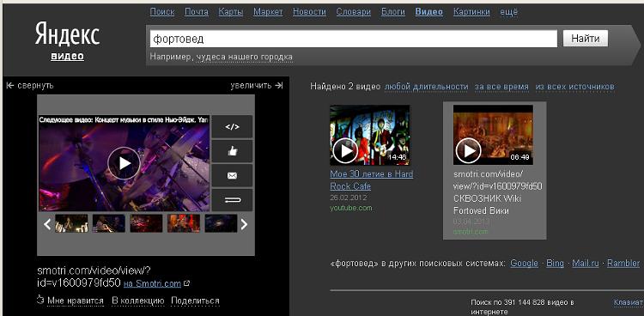Click the third thumbnail in the carousel
644x316 pixels.
tap(146, 223)
